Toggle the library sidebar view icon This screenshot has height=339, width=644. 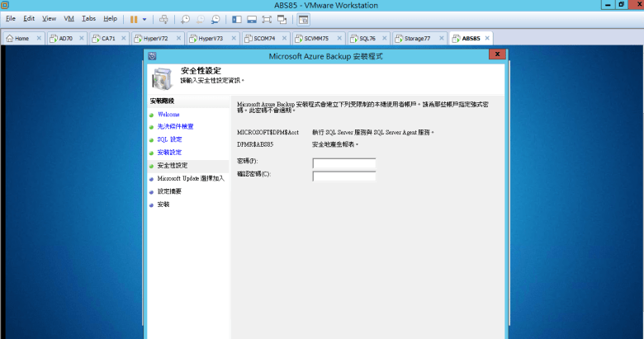(237, 18)
